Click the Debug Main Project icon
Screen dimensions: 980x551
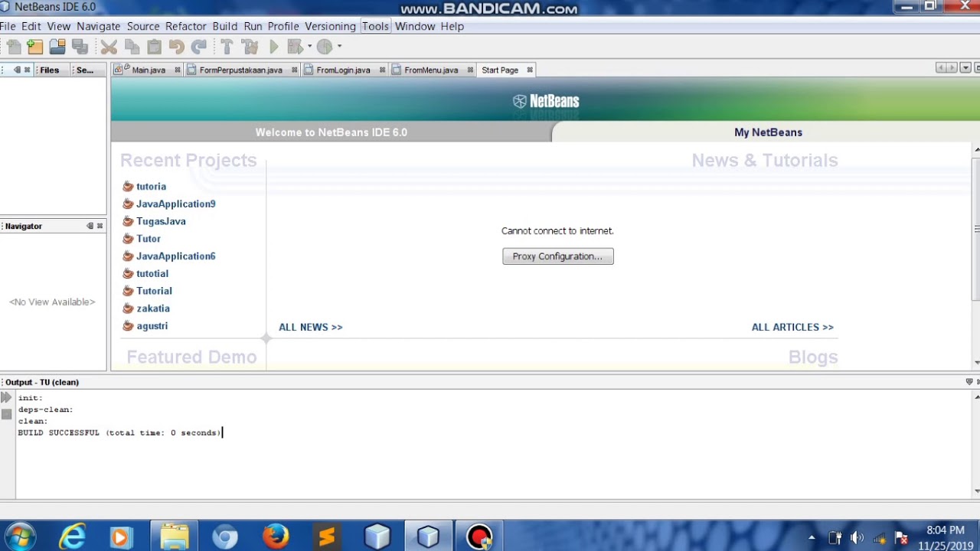(x=295, y=47)
